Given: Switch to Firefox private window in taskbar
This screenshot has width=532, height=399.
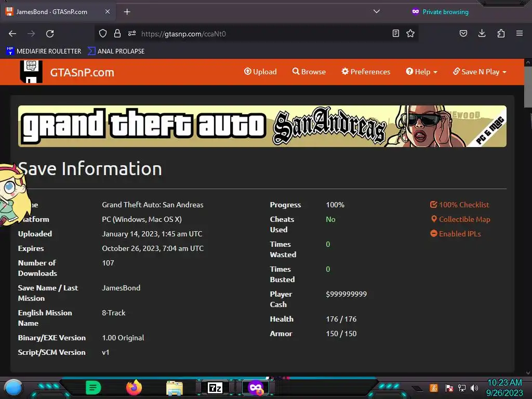Looking at the screenshot, I should [256, 388].
